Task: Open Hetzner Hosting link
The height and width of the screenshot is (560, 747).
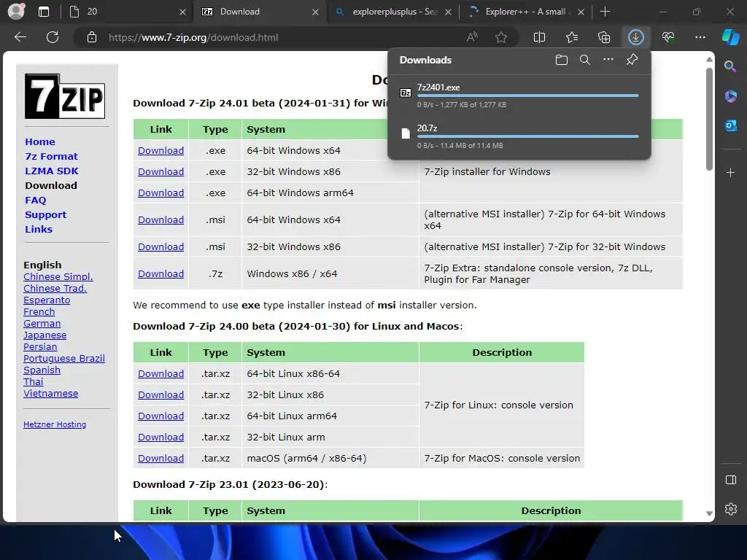Action: point(55,424)
